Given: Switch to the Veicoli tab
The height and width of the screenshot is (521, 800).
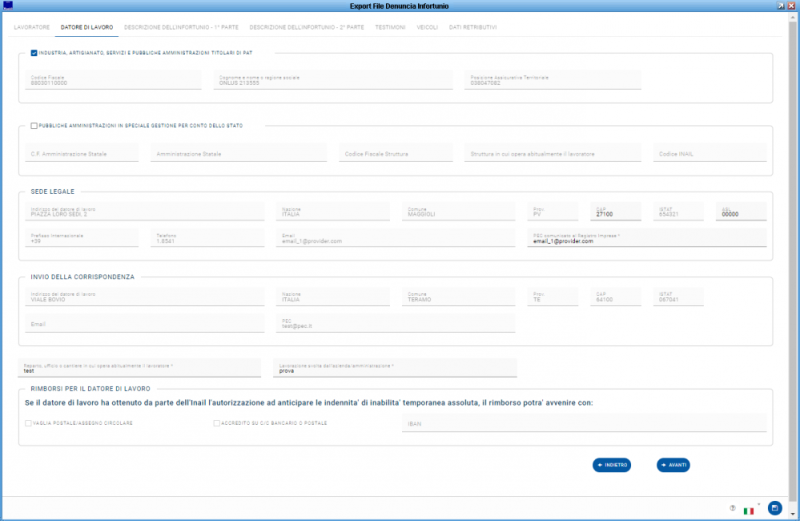Looking at the screenshot, I should (427, 28).
